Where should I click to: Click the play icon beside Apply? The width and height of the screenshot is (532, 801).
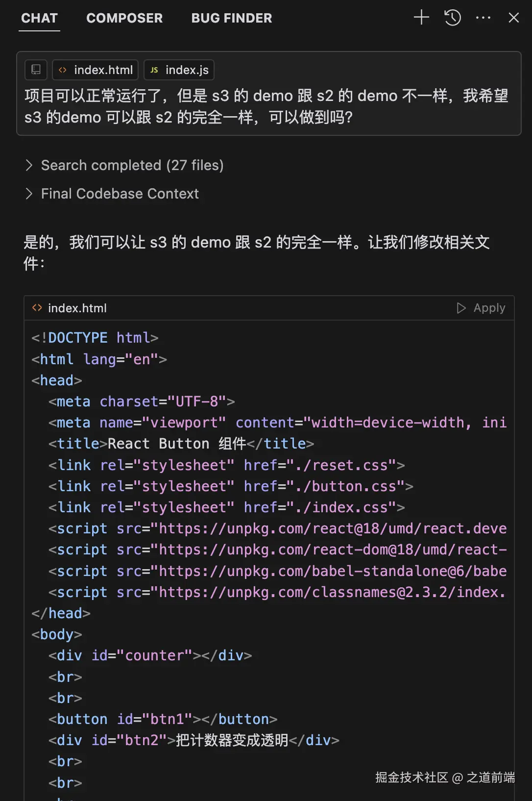(461, 308)
